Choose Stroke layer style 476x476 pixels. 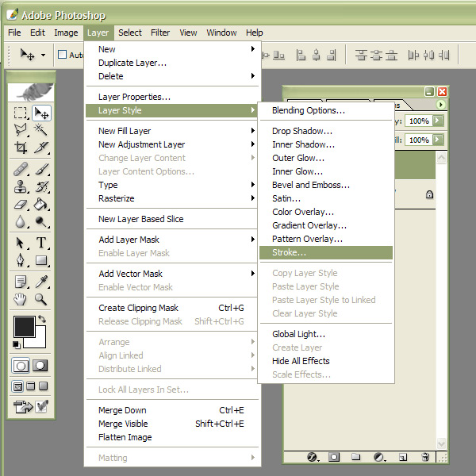326,252
